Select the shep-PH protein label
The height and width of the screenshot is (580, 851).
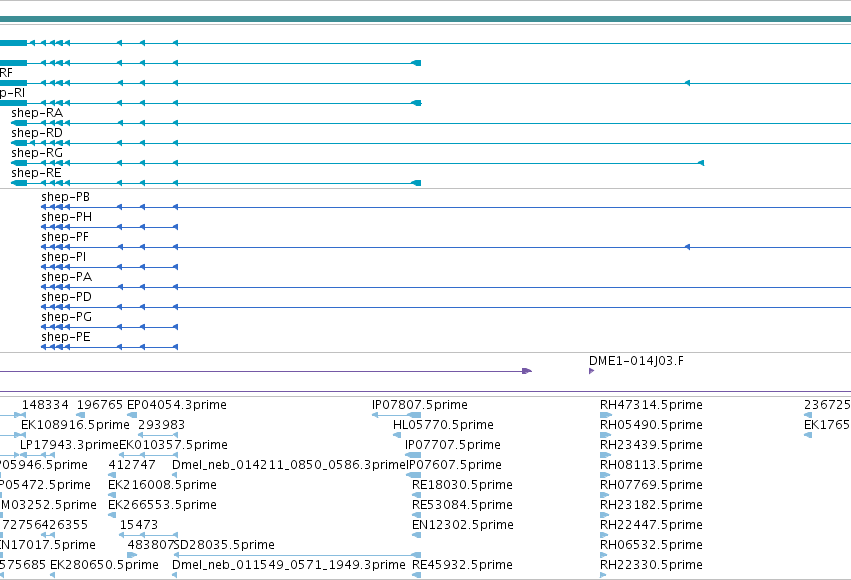(67, 217)
